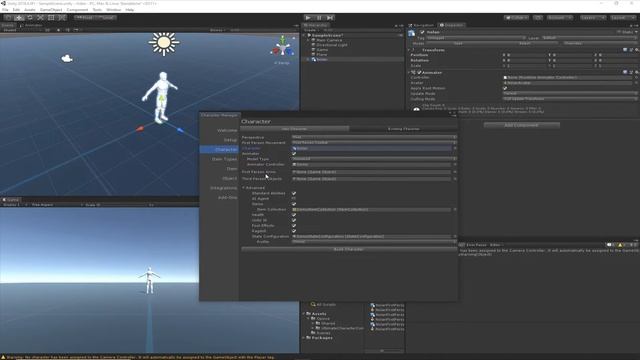Screen dimensions: 640x360
Task: Select the Move tool in the toolbar
Action: click(x=19, y=18)
